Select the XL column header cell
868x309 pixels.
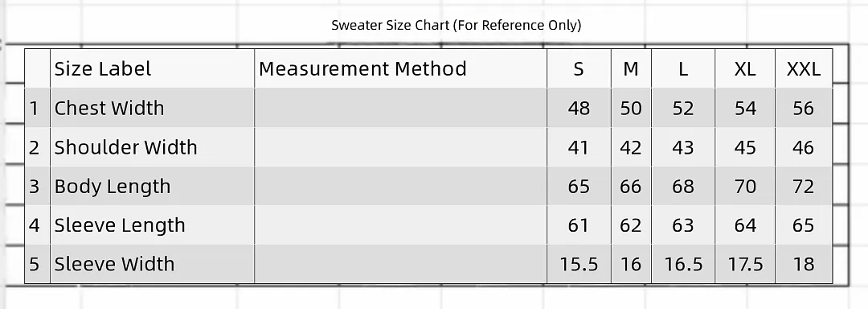click(745, 68)
